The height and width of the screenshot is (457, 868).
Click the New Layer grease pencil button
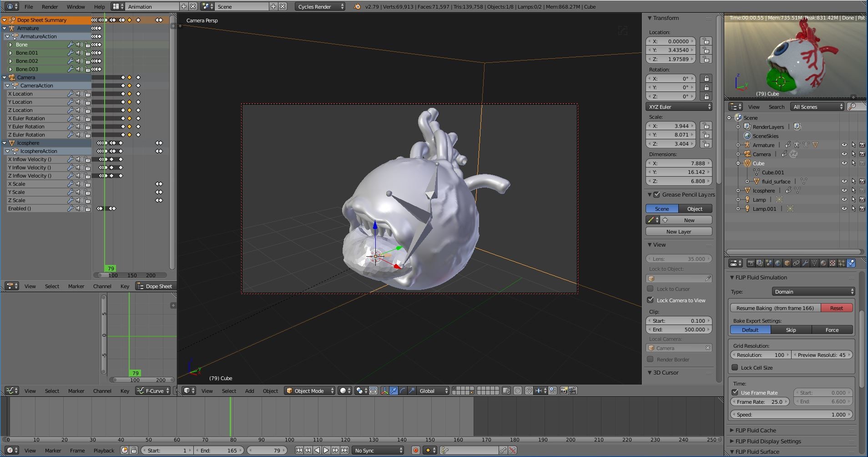click(679, 231)
